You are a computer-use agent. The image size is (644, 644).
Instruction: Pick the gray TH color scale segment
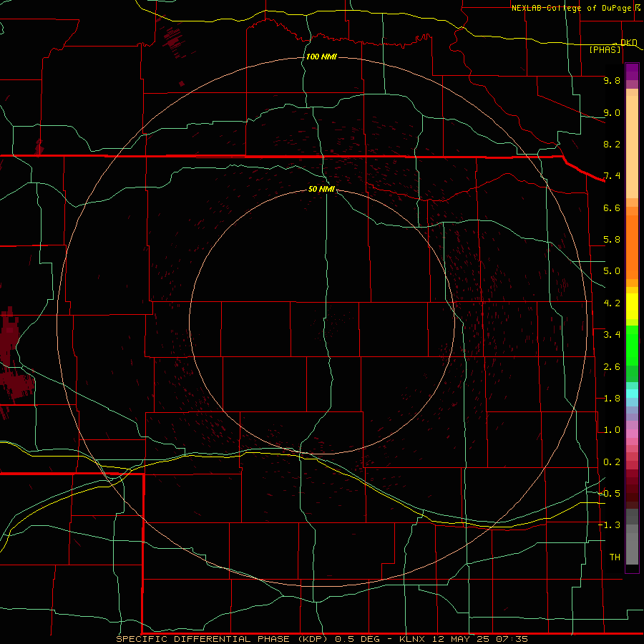point(632,548)
